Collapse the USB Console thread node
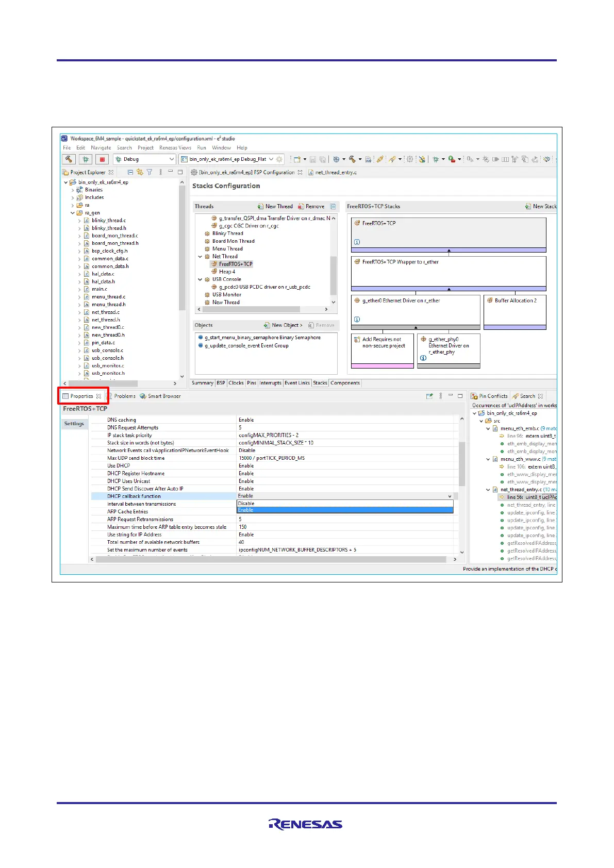 coord(200,279)
